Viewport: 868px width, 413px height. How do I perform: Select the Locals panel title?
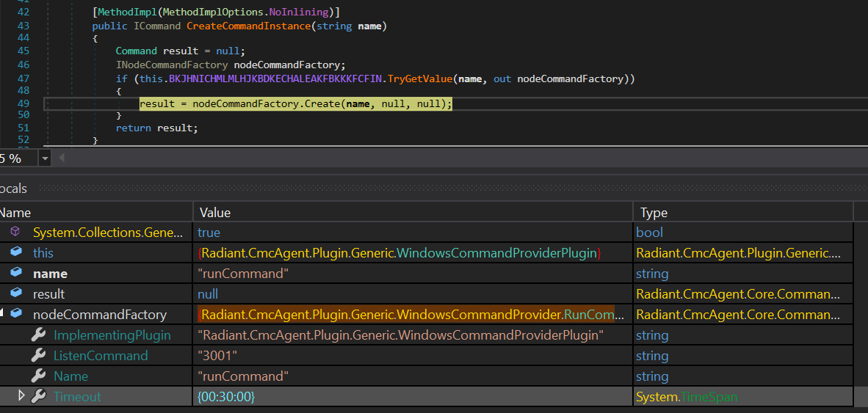[13, 189]
